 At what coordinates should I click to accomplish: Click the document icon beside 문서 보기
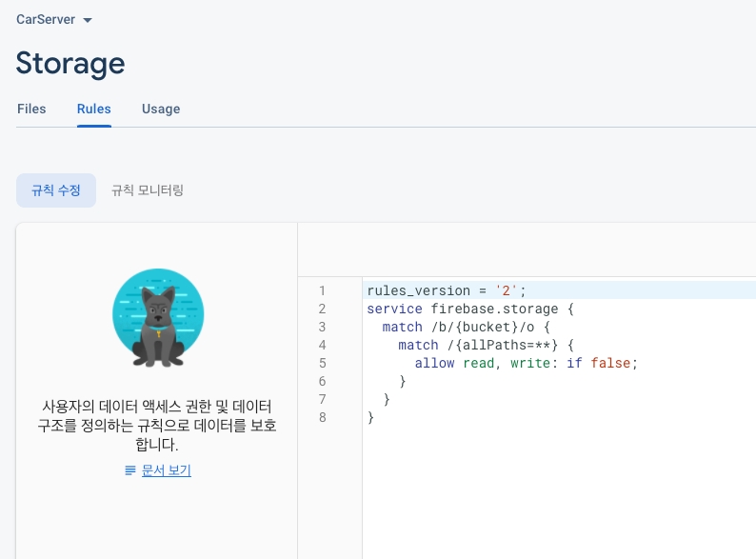click(130, 470)
